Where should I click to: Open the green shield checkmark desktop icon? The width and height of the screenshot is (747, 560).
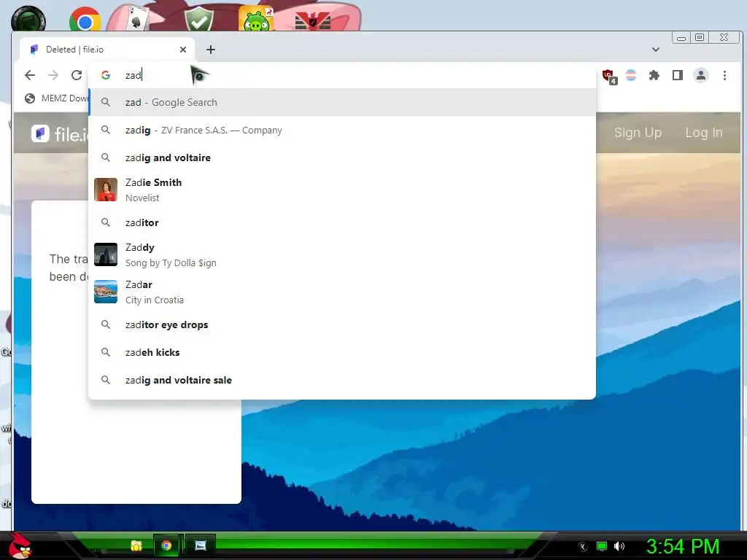pyautogui.click(x=199, y=19)
